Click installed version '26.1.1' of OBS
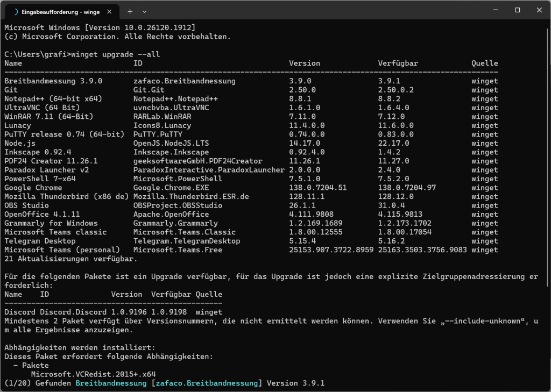Screen dimensions: 551x392 click(302, 205)
